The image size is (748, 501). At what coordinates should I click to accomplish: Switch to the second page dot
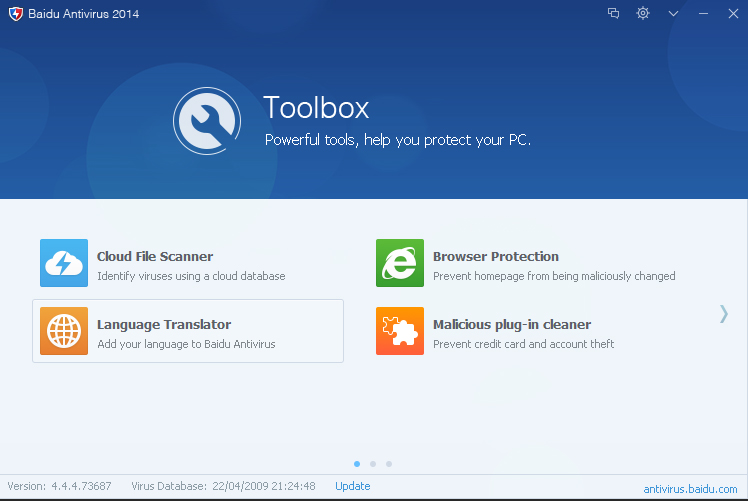pos(373,464)
